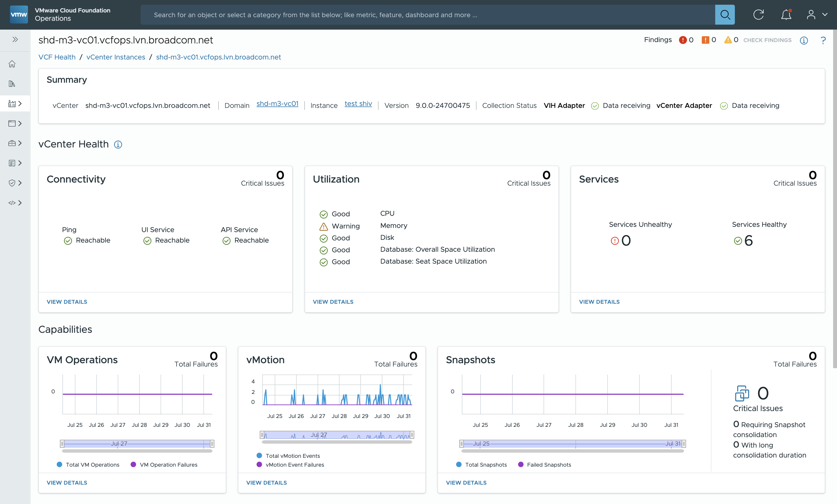This screenshot has width=837, height=504.
Task: Expand the shield compliance section chevron
Action: 20,183
